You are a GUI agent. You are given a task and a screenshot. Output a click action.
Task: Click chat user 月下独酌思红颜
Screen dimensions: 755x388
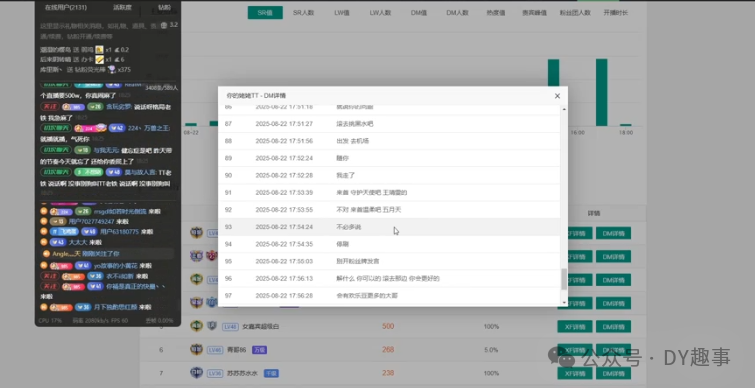116,307
